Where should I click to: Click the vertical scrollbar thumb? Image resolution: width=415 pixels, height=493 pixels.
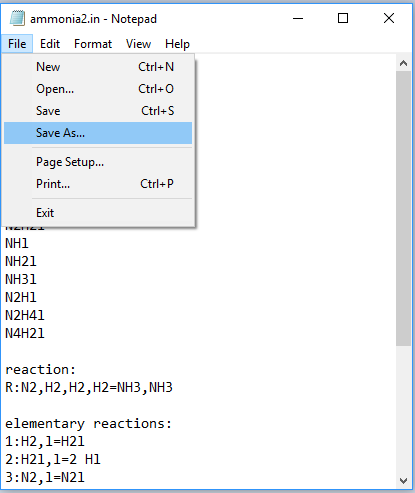(403, 208)
